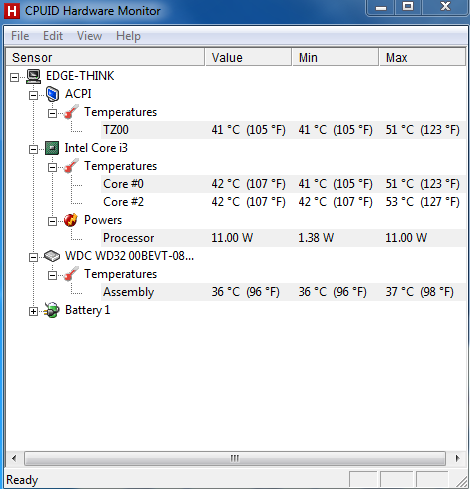Click the Max column header
The width and height of the screenshot is (470, 489).
pos(422,57)
